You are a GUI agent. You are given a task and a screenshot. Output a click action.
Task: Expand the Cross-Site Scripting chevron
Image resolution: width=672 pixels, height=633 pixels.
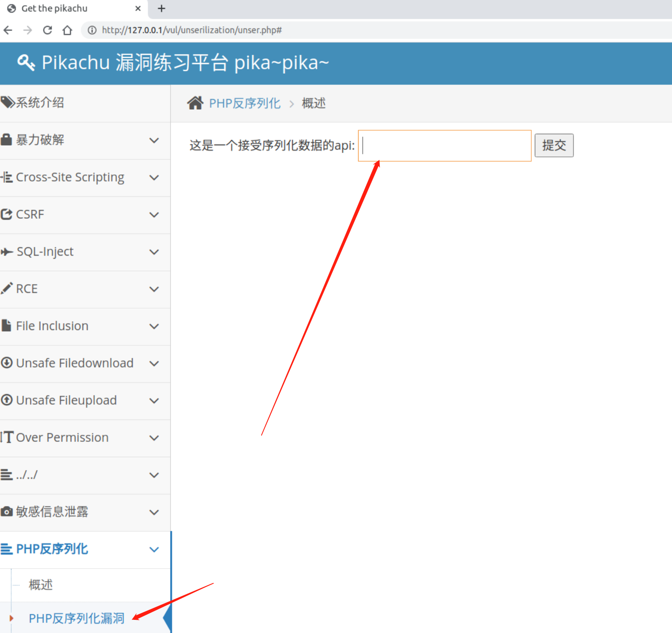(154, 178)
